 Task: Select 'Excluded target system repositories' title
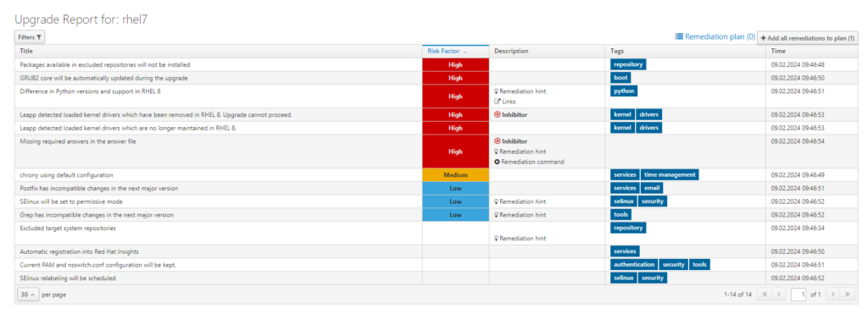pos(68,228)
